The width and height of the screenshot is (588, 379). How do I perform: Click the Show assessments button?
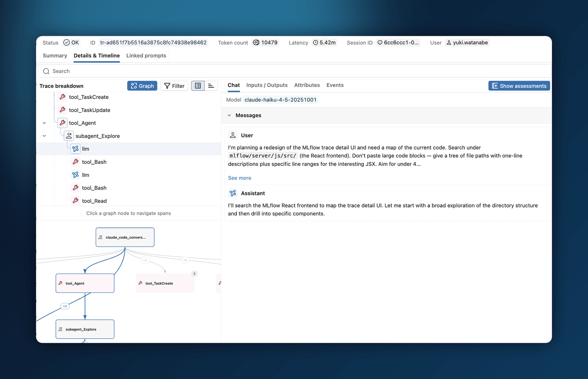[x=519, y=86]
